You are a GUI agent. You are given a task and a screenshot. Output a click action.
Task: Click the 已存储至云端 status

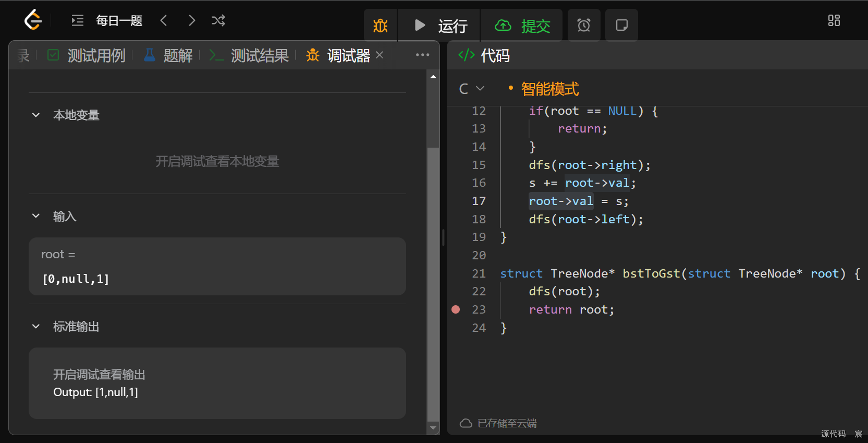click(507, 423)
